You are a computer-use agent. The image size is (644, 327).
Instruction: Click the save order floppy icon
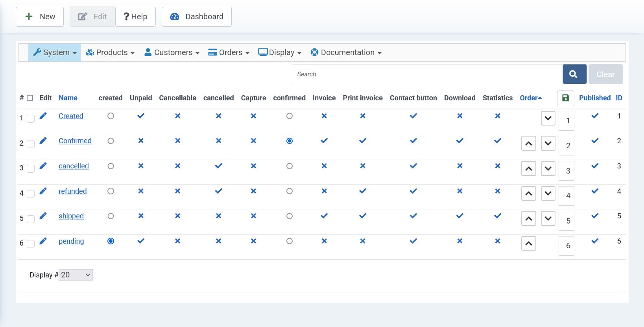point(565,98)
